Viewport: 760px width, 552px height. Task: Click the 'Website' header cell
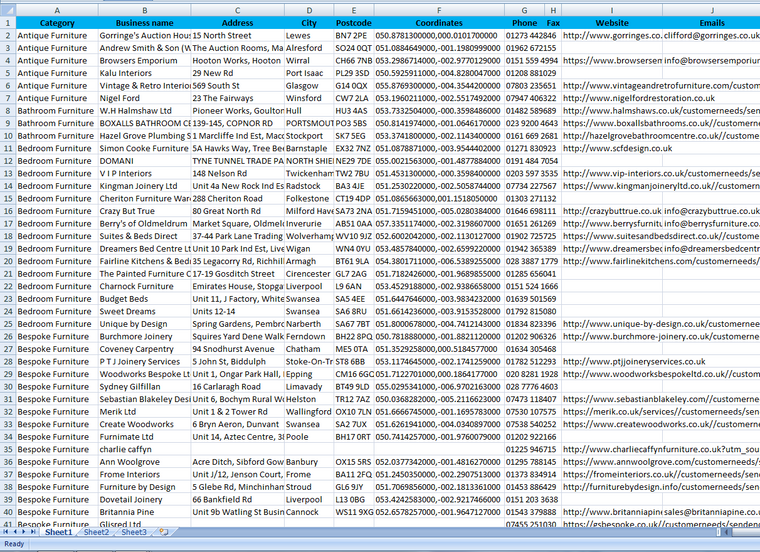click(612, 23)
